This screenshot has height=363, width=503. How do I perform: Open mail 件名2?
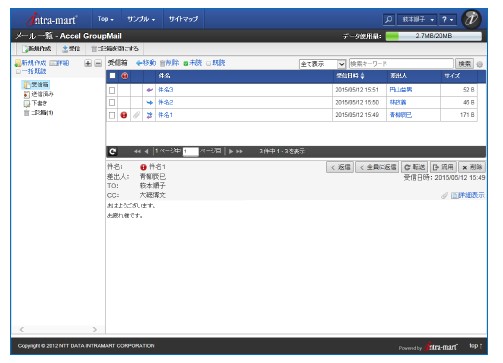click(x=166, y=102)
